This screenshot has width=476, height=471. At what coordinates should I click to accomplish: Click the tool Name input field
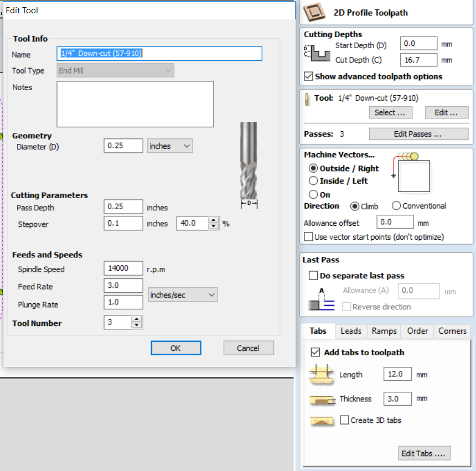pyautogui.click(x=159, y=54)
